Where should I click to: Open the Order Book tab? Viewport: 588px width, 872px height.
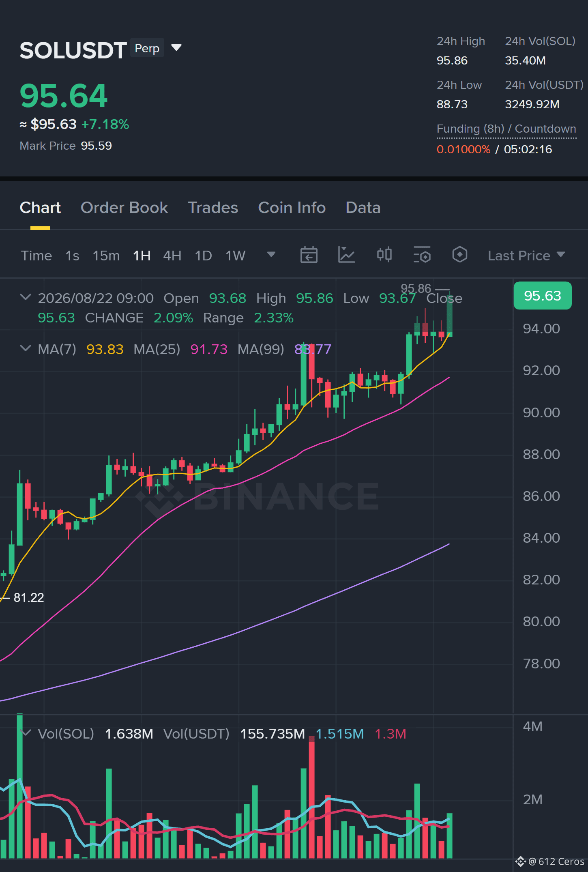pos(124,208)
